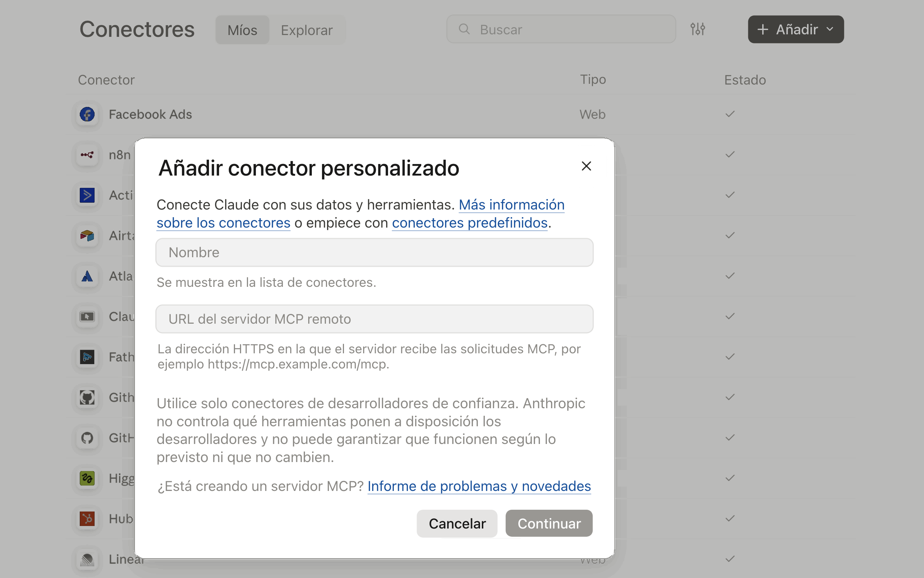Click the Continuar button
Viewport: 924px width, 578px height.
tap(549, 523)
